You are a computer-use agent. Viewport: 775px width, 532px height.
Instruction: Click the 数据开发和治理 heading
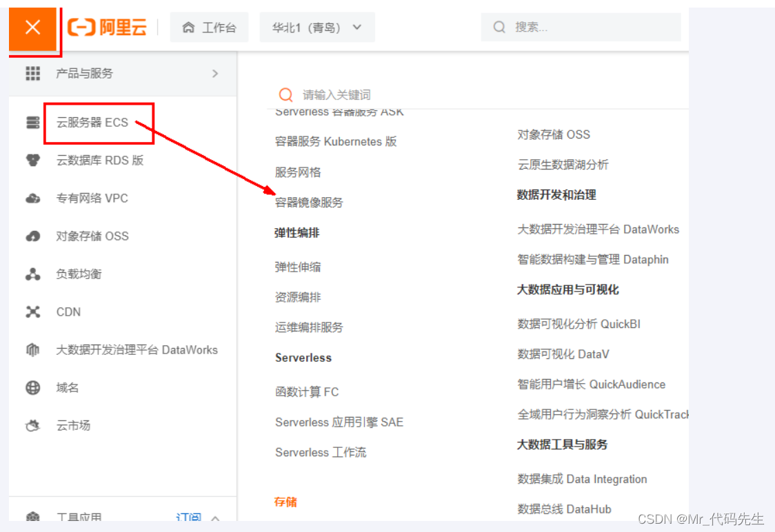[556, 195]
